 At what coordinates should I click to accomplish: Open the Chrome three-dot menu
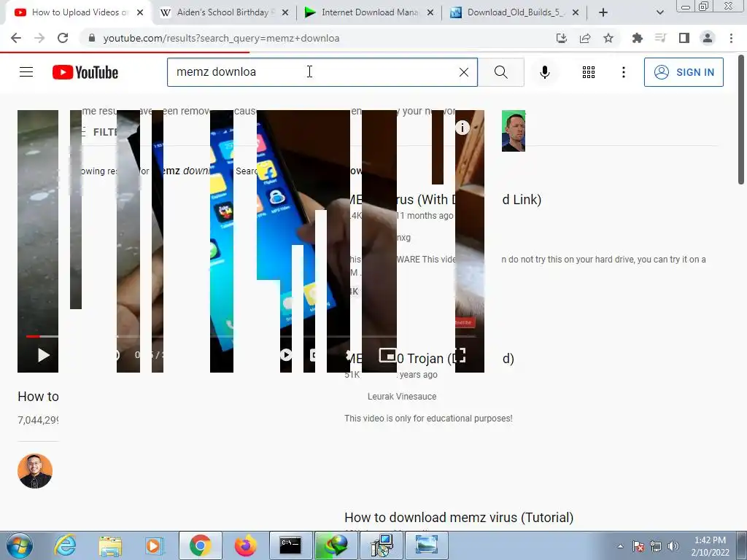[x=731, y=38]
